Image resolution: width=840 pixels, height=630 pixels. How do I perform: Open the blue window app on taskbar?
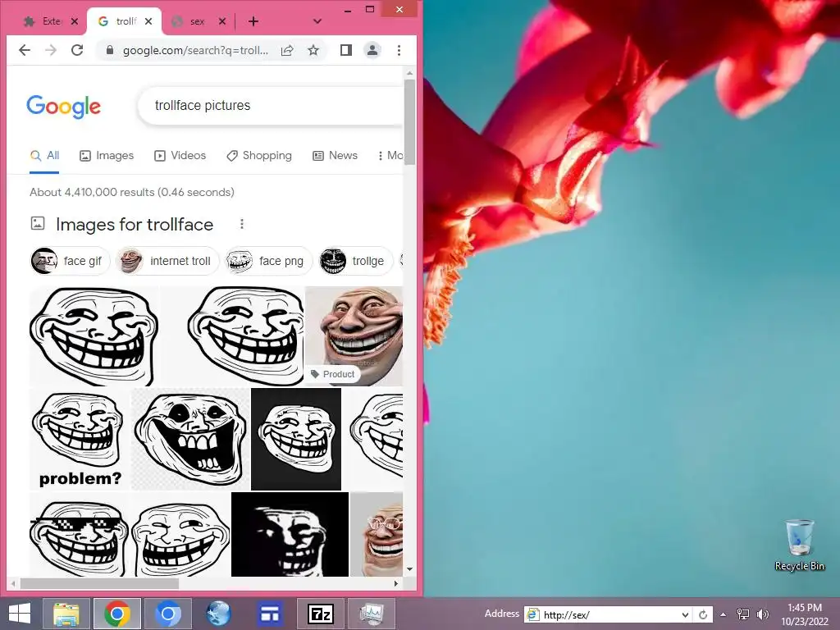[x=269, y=614]
